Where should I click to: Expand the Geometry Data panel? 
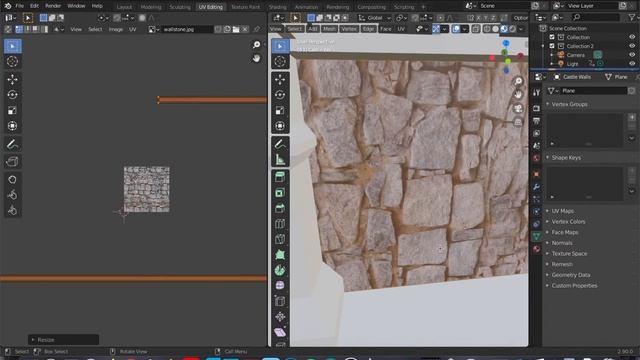571,275
